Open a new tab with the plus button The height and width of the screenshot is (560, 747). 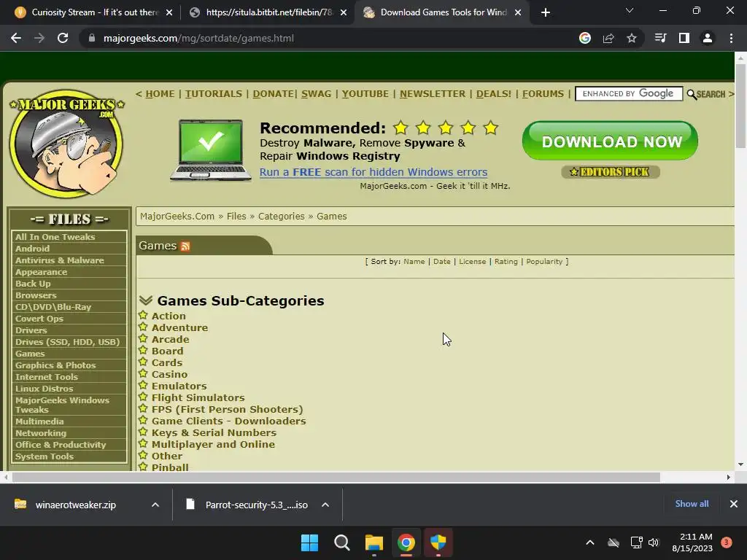546,12
